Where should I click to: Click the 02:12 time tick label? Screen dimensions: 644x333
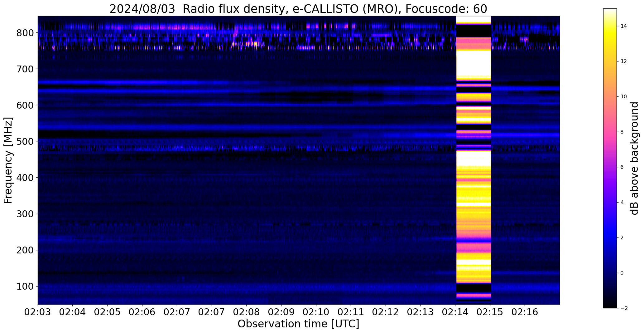pyautogui.click(x=386, y=312)
